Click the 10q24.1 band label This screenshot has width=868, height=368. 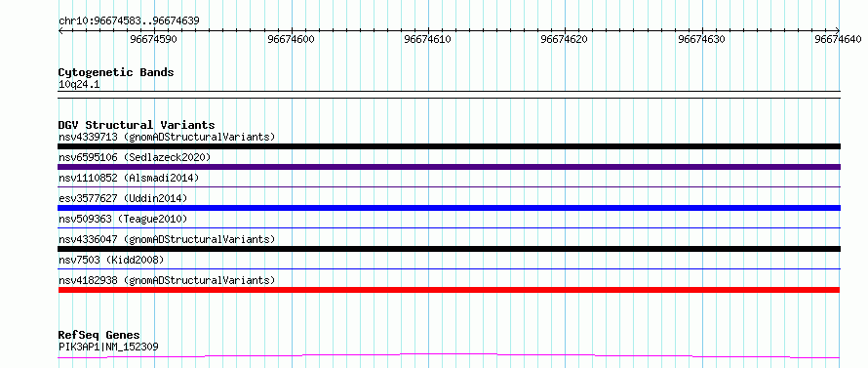(79, 85)
